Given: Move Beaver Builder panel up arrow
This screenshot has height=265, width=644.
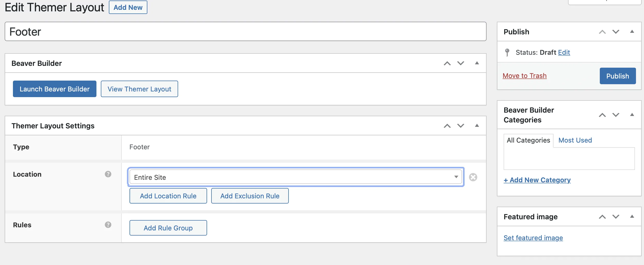Looking at the screenshot, I should [447, 63].
